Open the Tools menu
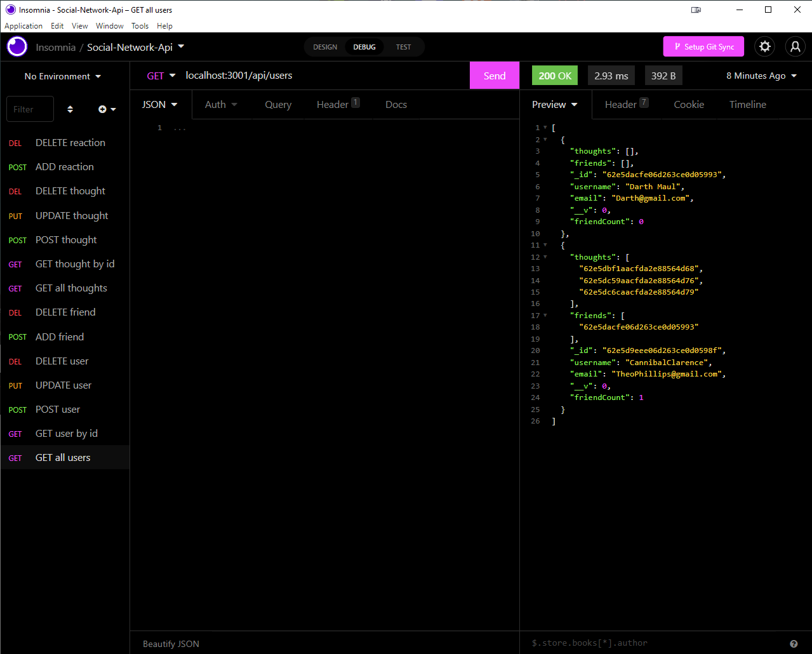812x654 pixels. pyautogui.click(x=140, y=25)
